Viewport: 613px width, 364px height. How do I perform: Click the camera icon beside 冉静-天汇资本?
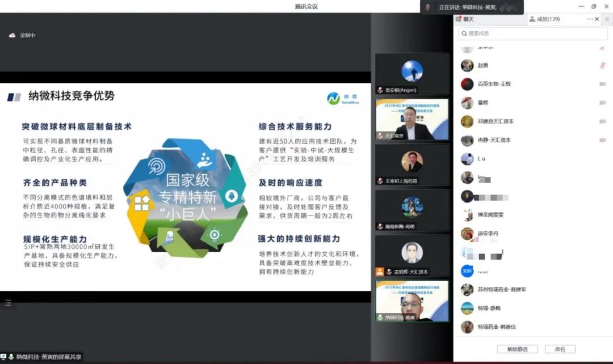[602, 140]
